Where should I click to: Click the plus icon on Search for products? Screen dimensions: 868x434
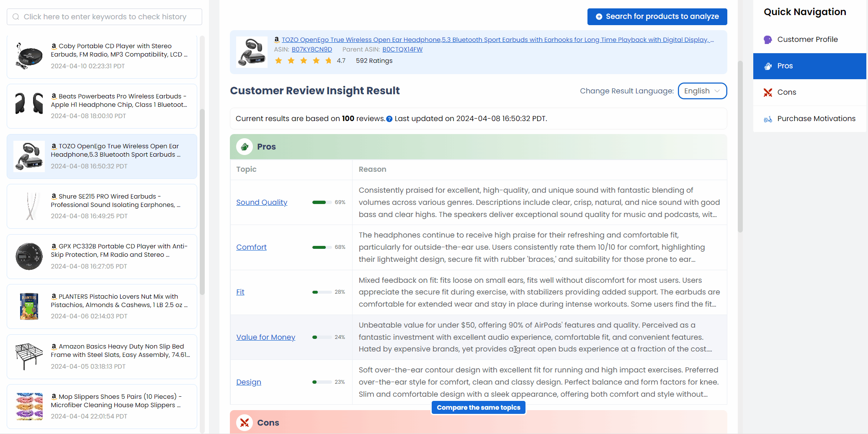(x=599, y=17)
